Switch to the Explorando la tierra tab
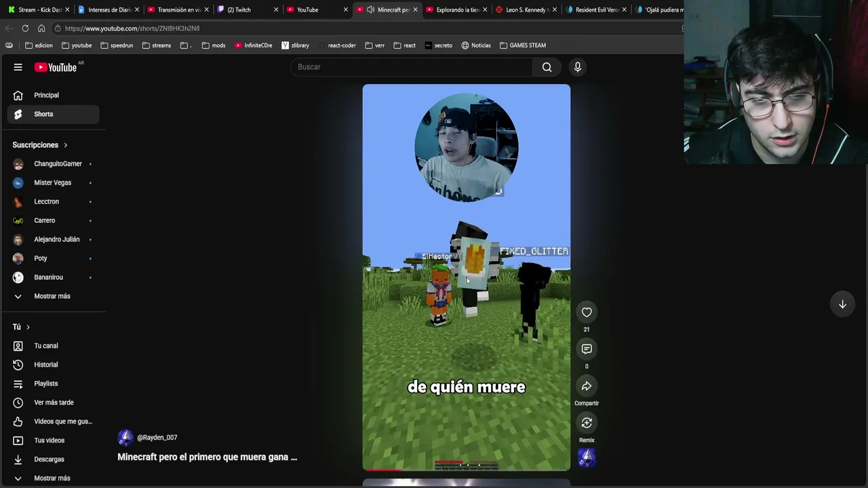This screenshot has width=868, height=488. point(456,9)
